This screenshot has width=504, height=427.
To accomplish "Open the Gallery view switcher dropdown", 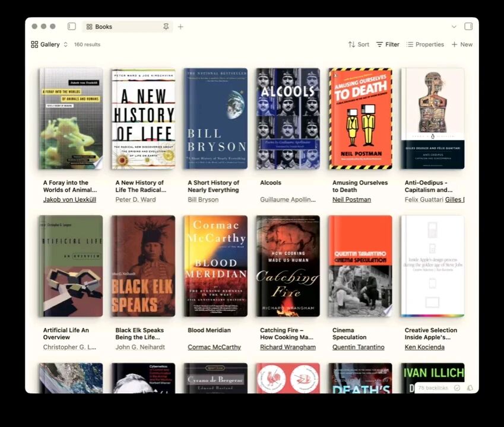I will (49, 44).
